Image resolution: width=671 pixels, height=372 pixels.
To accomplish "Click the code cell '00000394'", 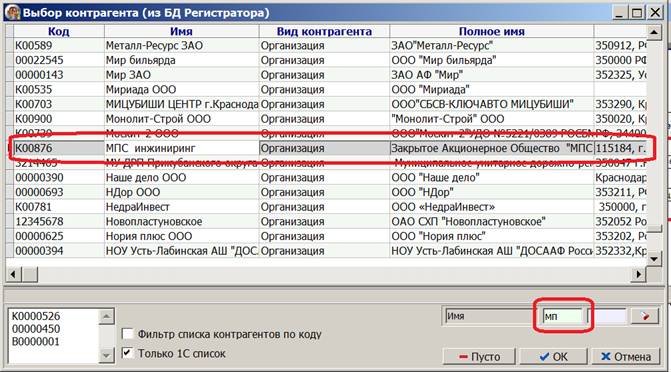I will click(59, 250).
